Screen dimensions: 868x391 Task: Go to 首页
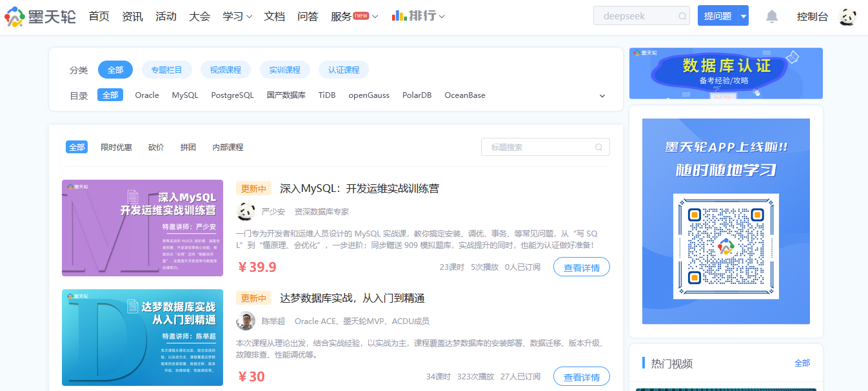click(99, 16)
